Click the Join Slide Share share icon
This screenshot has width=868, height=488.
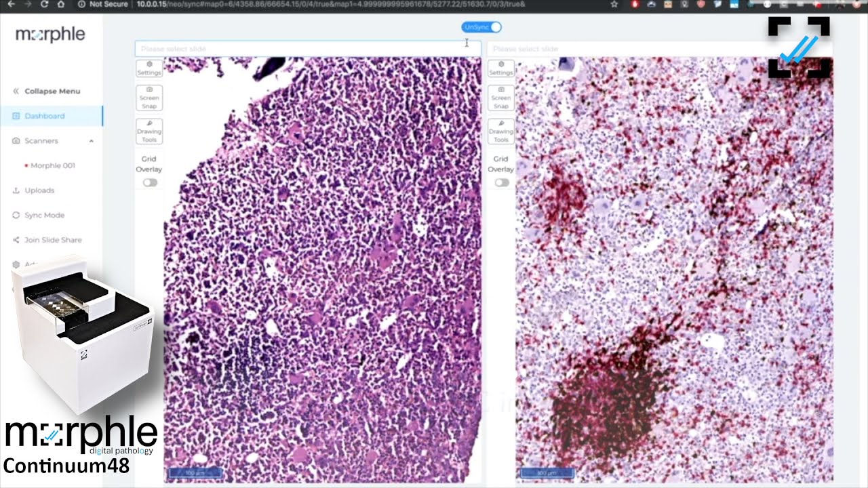[16, 240]
